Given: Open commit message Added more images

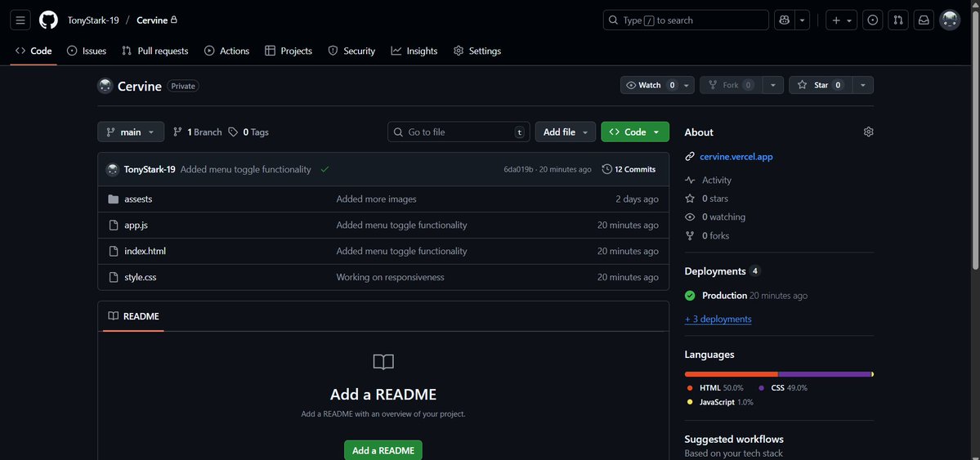Looking at the screenshot, I should pyautogui.click(x=376, y=199).
